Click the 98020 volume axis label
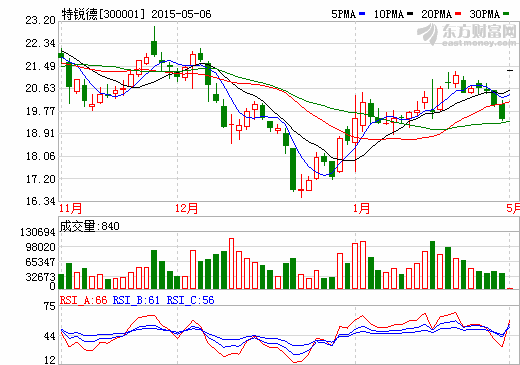 tap(40, 247)
